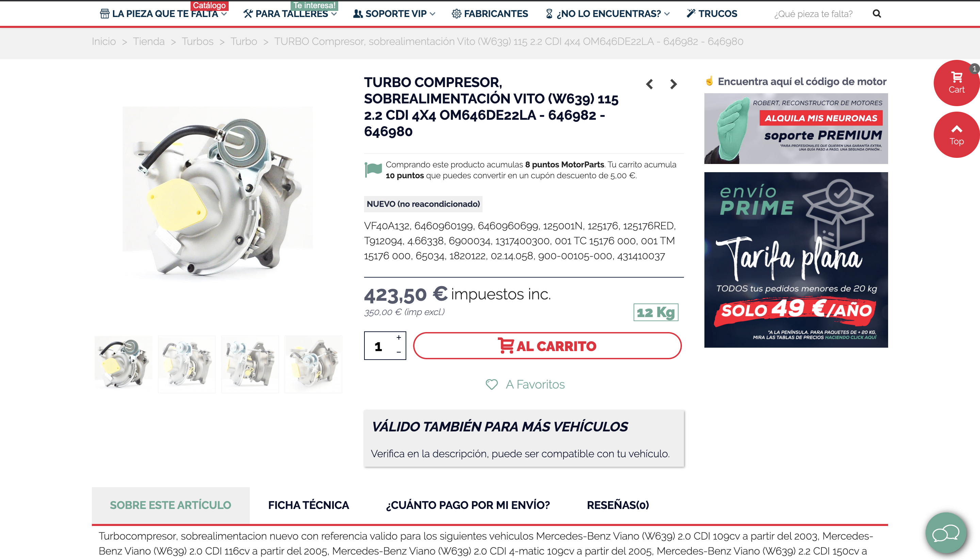Go to top with Top arrow button
This screenshot has width=980, height=560.
956,135
